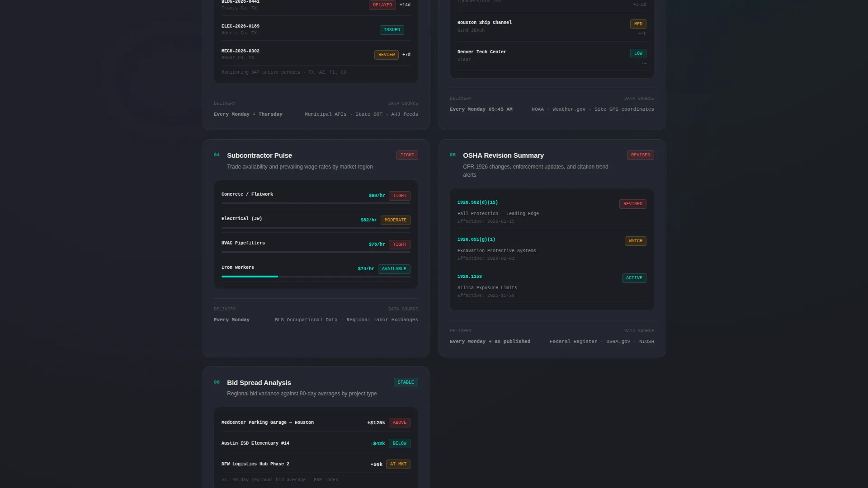The width and height of the screenshot is (868, 488).
Task: Click the -$42k bid variance
Action: [377, 444]
